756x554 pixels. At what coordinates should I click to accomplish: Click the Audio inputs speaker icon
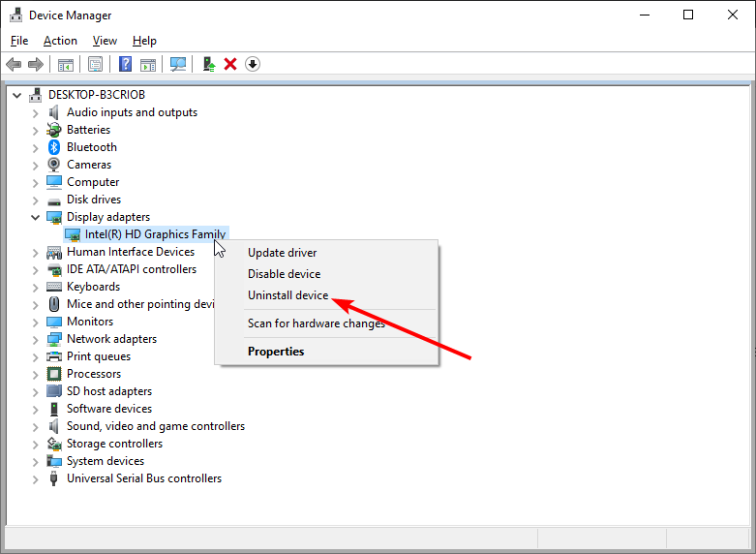click(54, 112)
